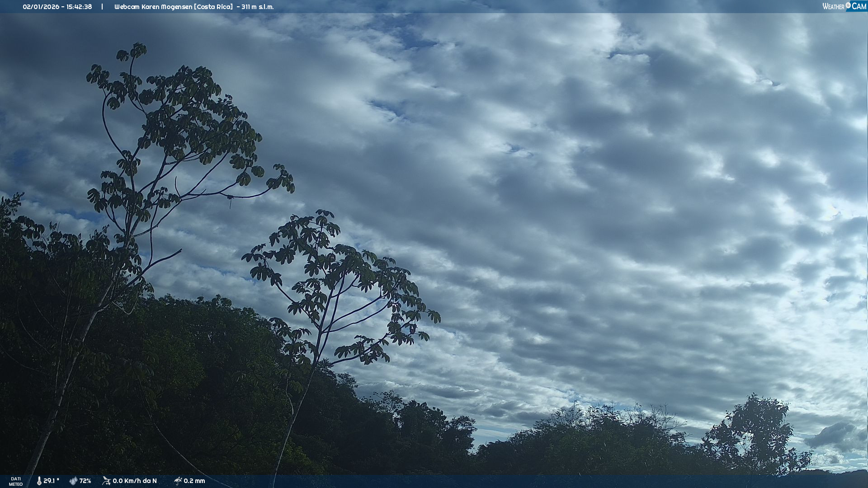Click the 0.0 Km/h da N wind reading
This screenshot has width=868, height=488.
(135, 481)
